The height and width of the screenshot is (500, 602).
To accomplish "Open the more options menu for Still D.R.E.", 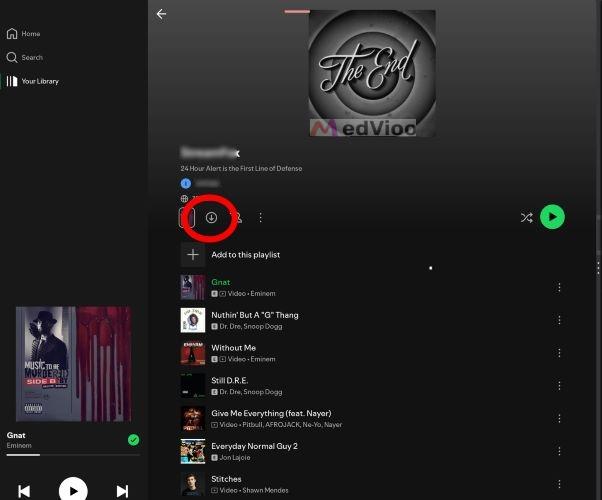I will click(x=559, y=386).
